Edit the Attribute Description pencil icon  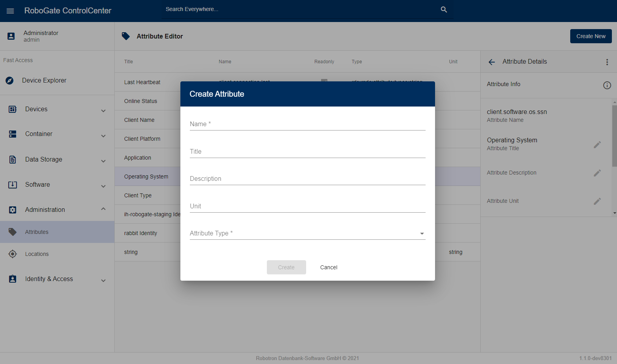[597, 173]
